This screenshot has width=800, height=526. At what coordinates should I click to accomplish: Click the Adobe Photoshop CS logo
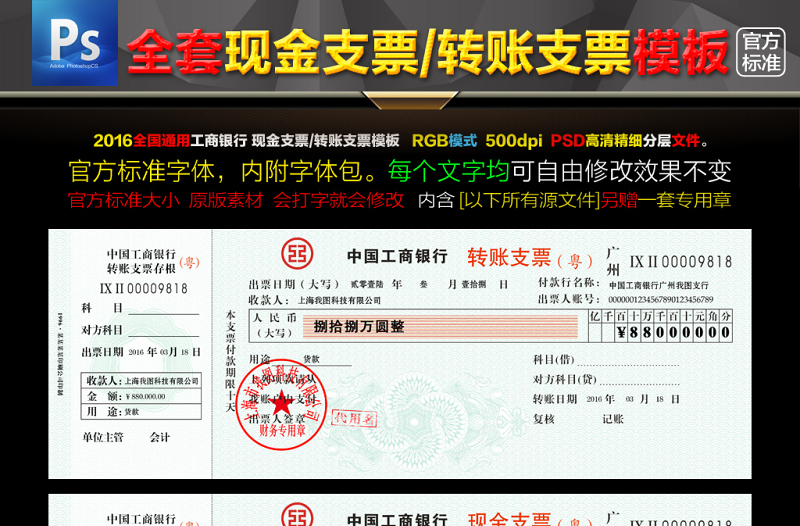(x=75, y=43)
